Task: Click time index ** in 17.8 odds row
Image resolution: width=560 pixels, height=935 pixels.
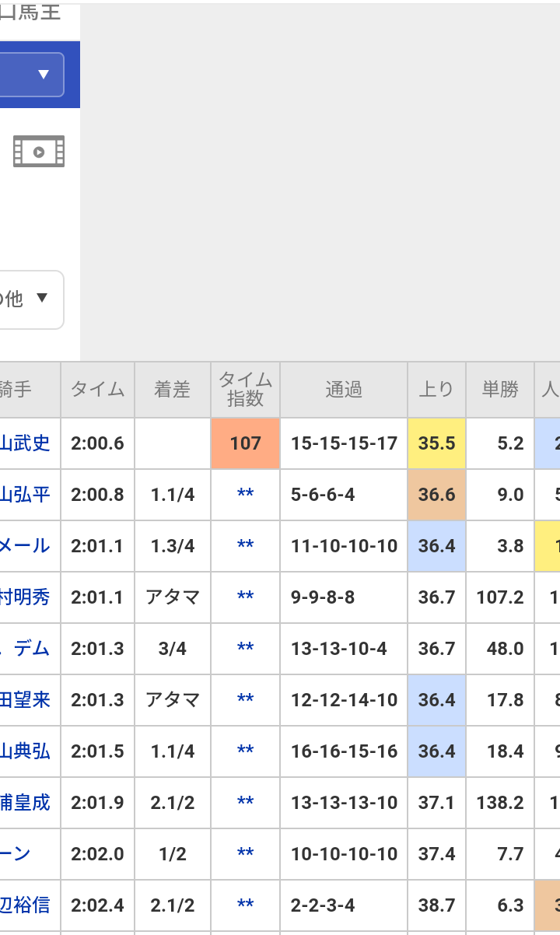Action: point(245,700)
